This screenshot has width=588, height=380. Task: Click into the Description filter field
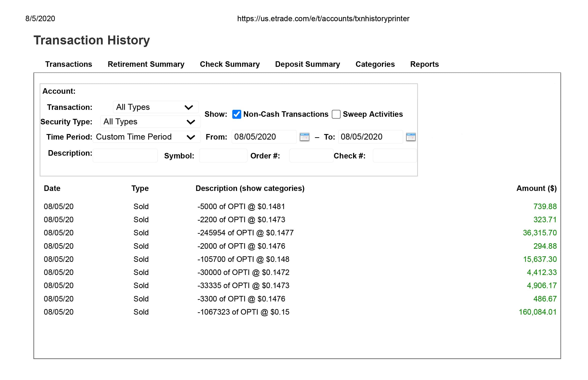pos(125,155)
